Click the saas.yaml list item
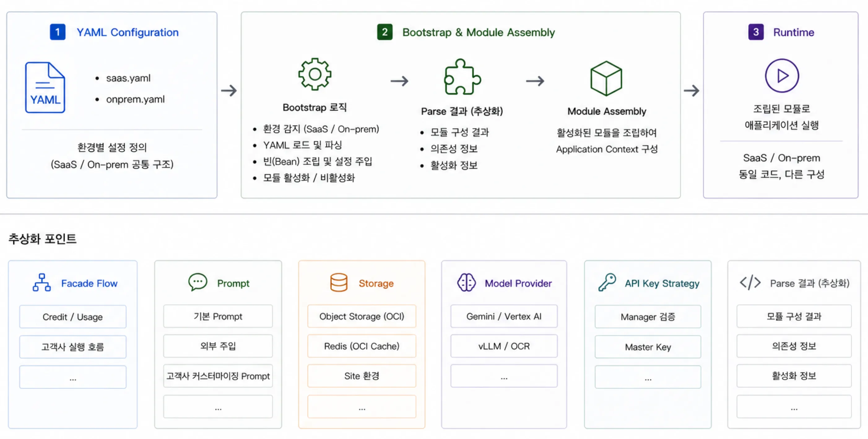The width and height of the screenshot is (868, 439). [x=128, y=78]
